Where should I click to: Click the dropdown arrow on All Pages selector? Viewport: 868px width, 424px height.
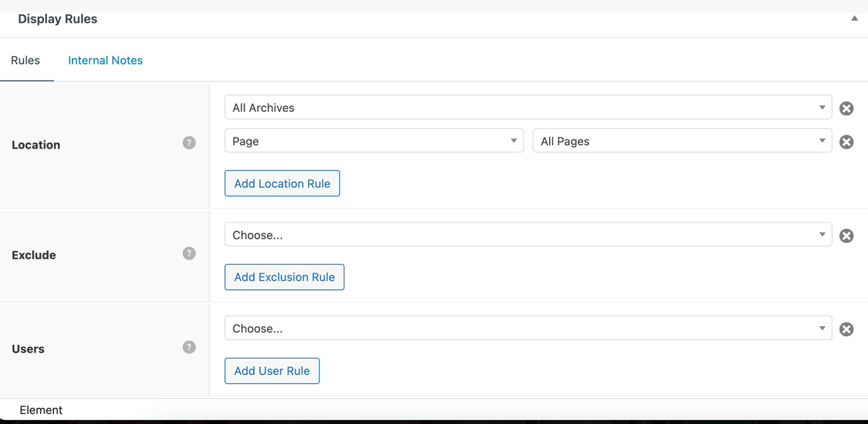coord(822,140)
